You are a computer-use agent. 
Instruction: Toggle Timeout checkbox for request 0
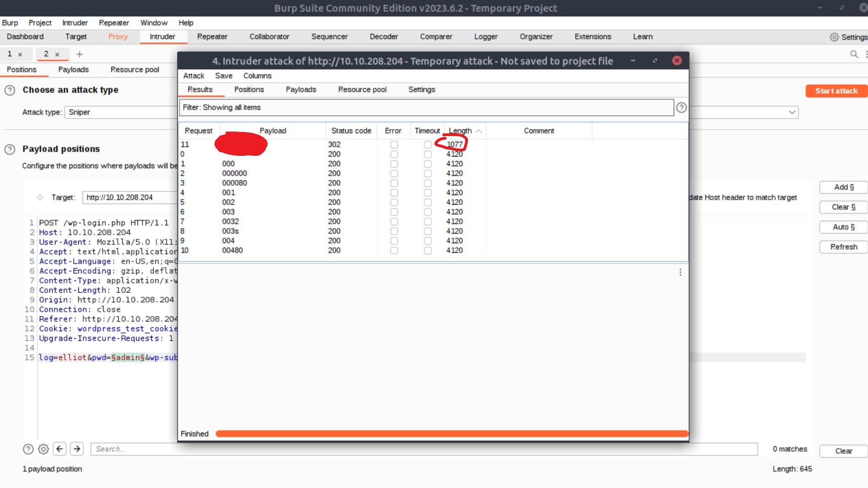pyautogui.click(x=428, y=154)
